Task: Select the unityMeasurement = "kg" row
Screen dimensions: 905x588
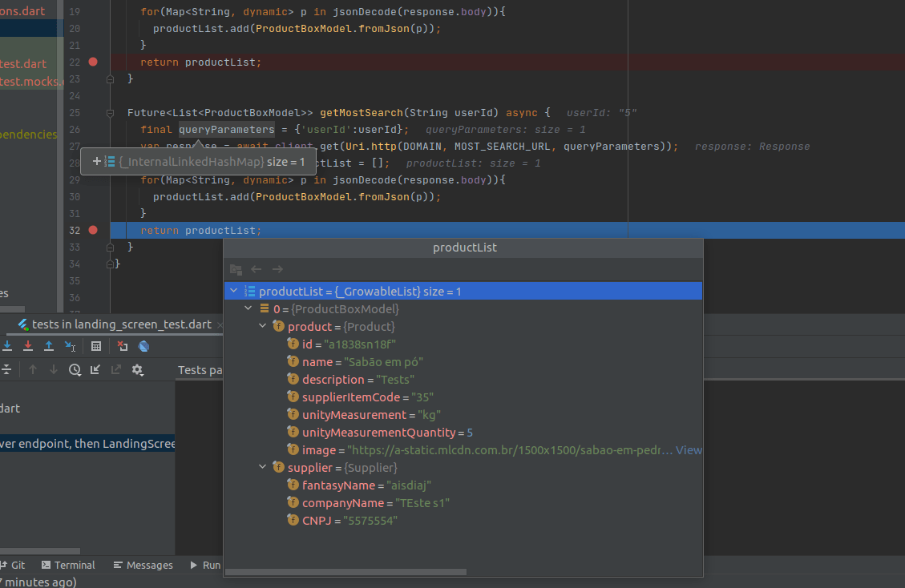Action: (x=463, y=415)
